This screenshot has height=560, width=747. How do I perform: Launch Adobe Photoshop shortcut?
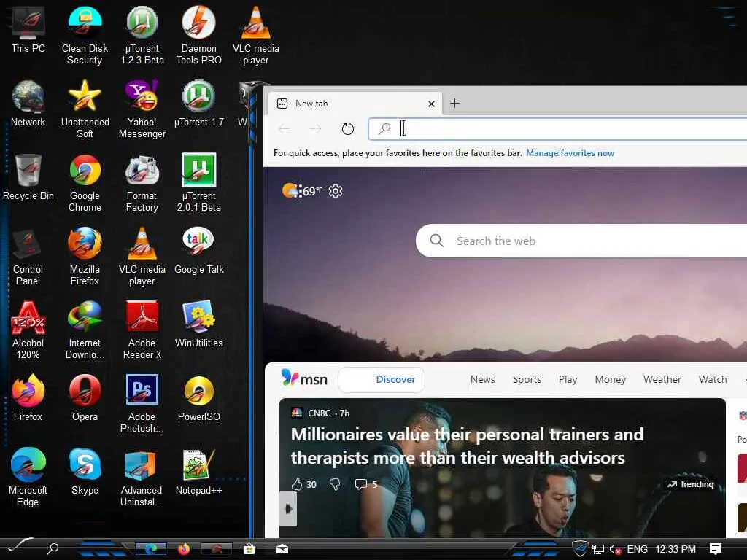coord(142,404)
